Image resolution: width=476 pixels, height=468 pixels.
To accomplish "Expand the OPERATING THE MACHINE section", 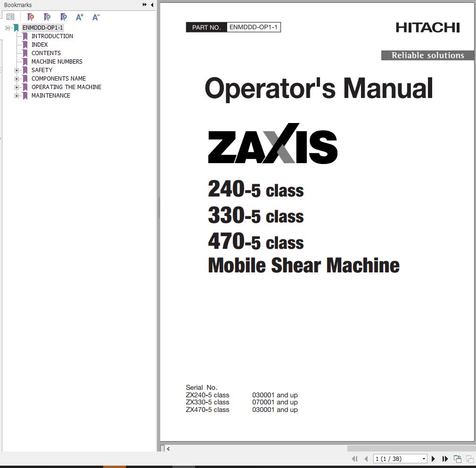I will pyautogui.click(x=17, y=87).
